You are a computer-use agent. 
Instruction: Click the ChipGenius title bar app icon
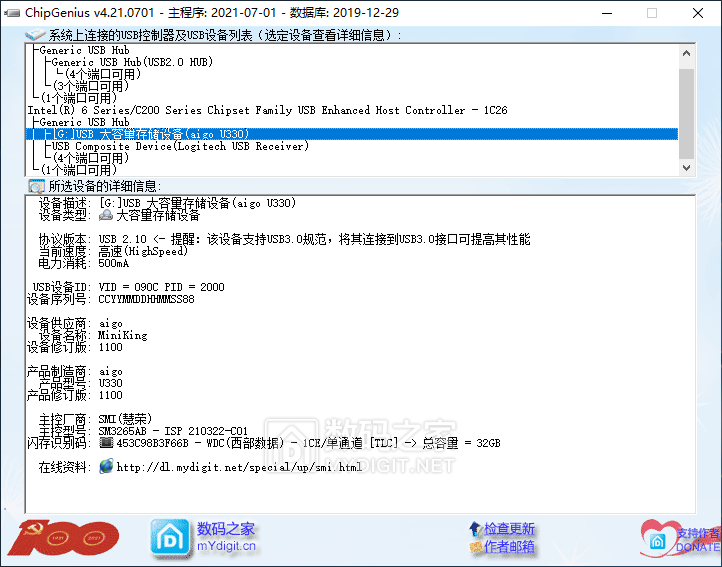click(12, 13)
